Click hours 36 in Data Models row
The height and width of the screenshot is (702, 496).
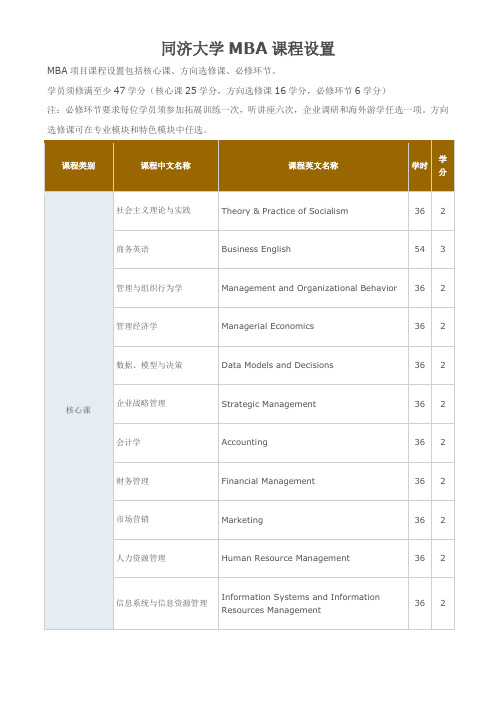tap(420, 365)
